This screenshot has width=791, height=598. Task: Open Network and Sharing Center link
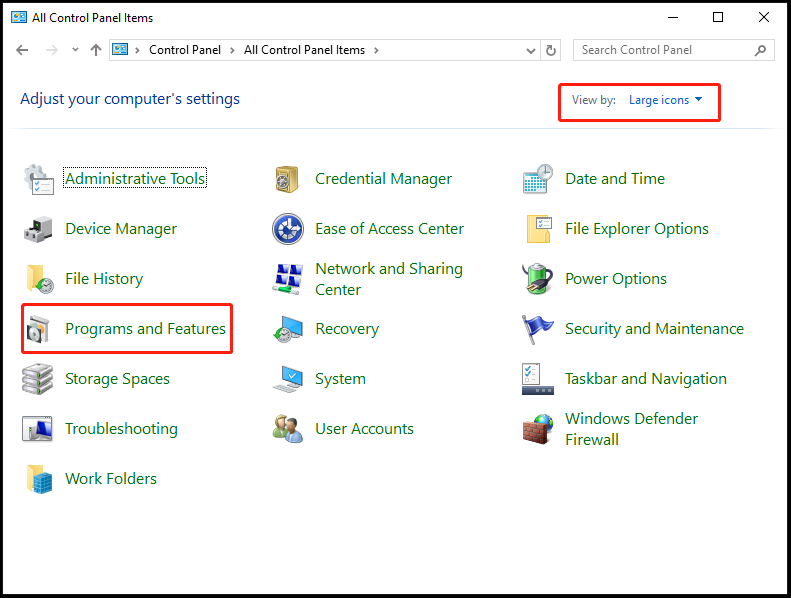(x=389, y=279)
